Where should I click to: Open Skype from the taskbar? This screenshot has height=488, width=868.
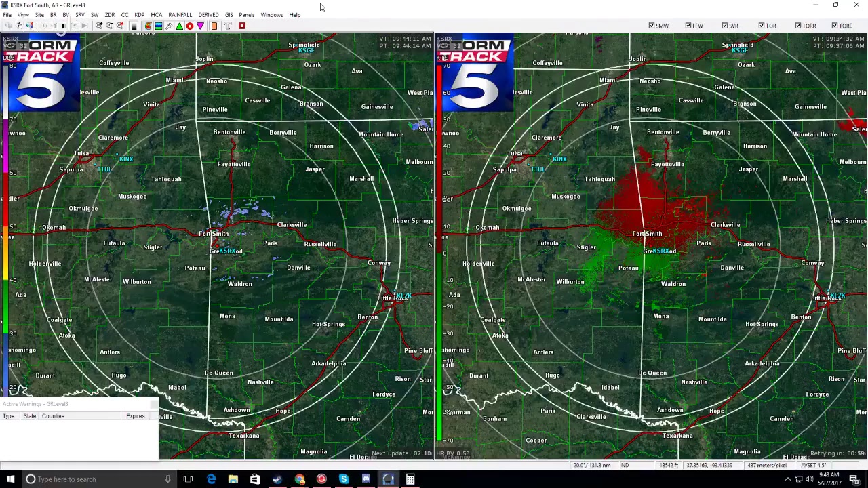pyautogui.click(x=344, y=479)
